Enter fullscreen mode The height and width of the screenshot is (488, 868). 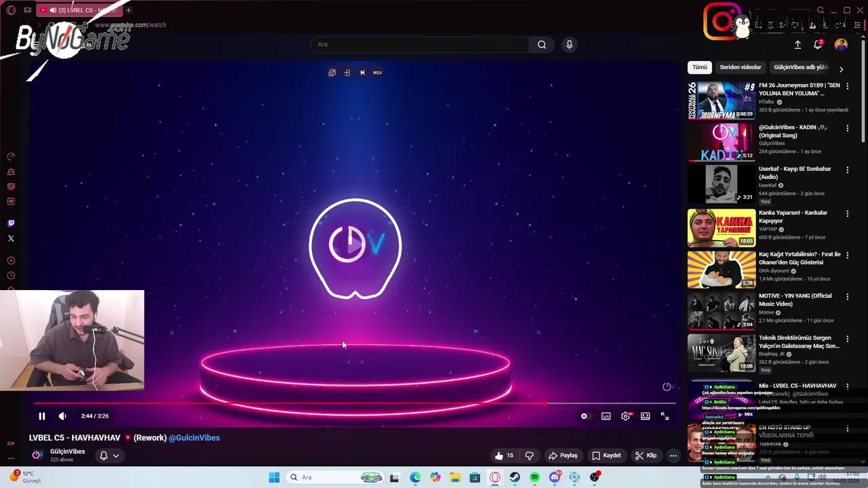coord(665,416)
